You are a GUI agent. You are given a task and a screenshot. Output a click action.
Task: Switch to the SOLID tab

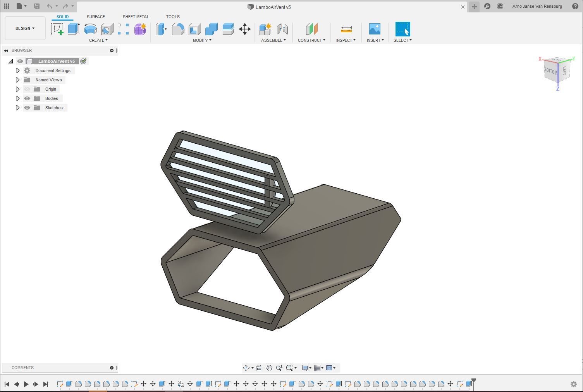(62, 17)
